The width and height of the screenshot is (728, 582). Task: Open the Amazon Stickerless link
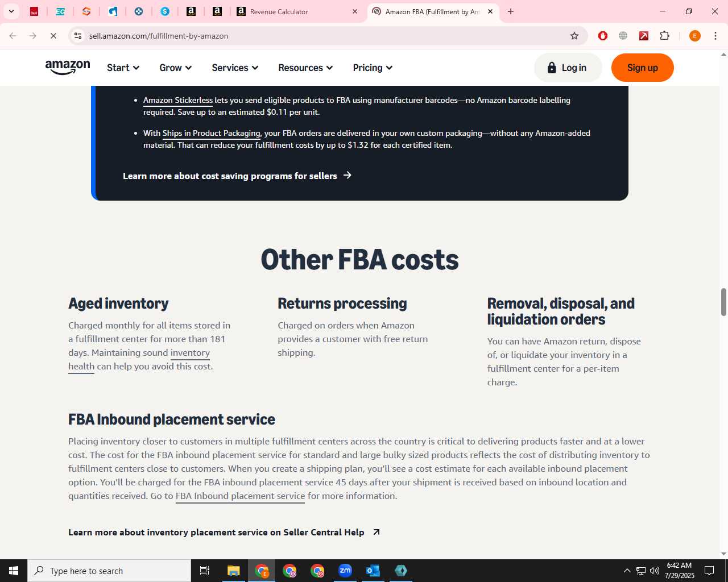(177, 100)
